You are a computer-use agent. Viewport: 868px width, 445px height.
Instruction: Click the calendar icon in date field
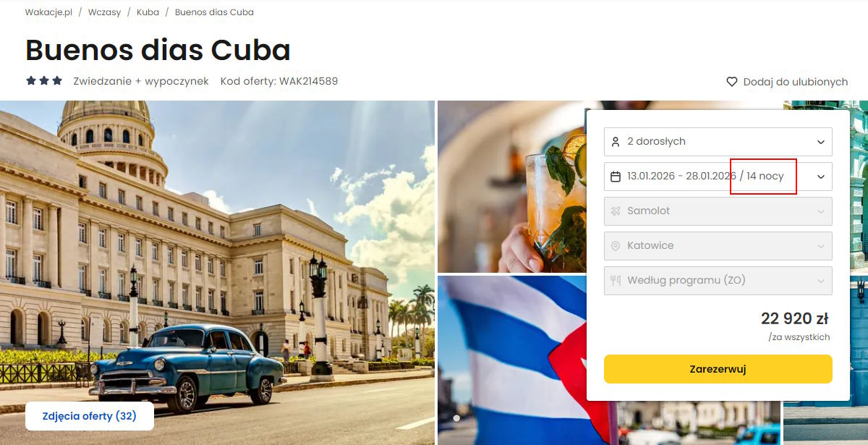616,177
